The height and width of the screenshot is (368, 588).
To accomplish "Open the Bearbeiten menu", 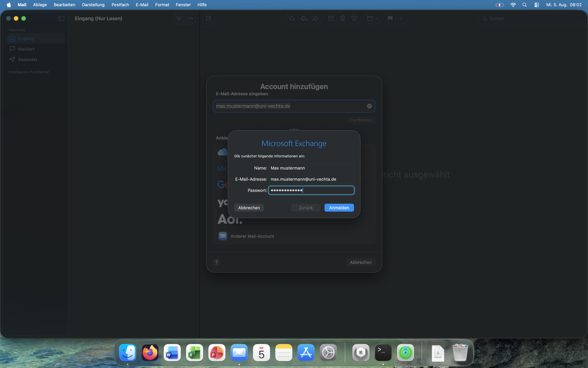I will click(x=64, y=5).
